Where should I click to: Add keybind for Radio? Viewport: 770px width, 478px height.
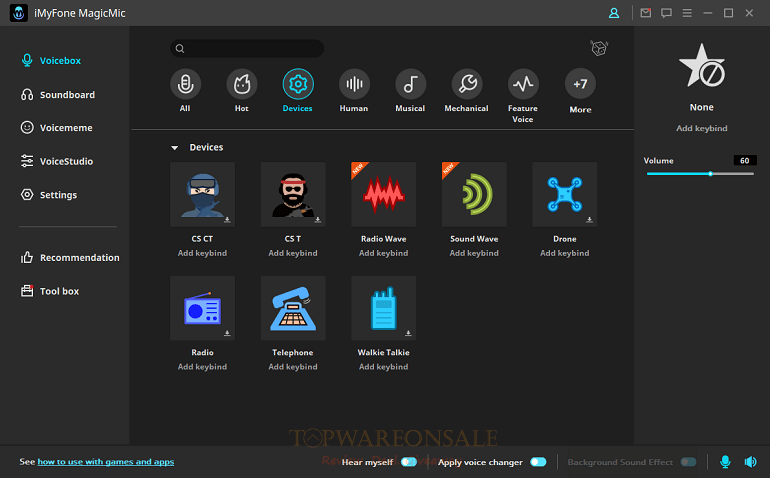click(x=202, y=366)
